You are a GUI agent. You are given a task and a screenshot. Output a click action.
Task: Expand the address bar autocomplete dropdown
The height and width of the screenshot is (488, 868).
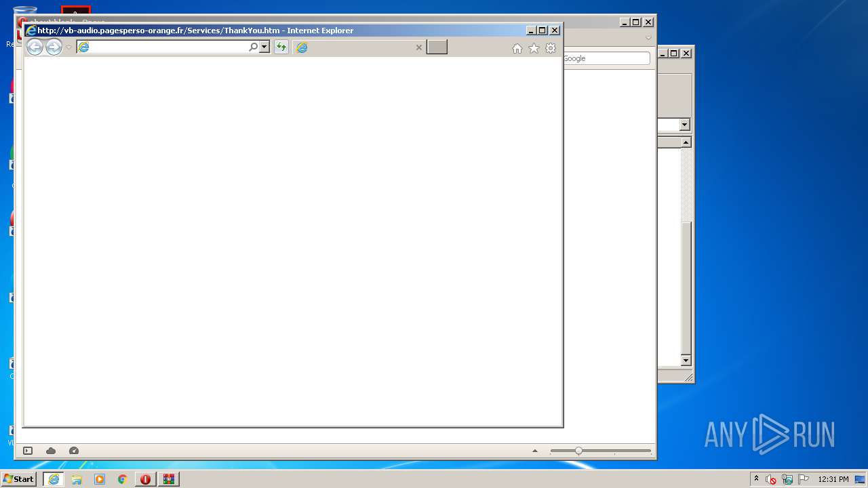[264, 47]
